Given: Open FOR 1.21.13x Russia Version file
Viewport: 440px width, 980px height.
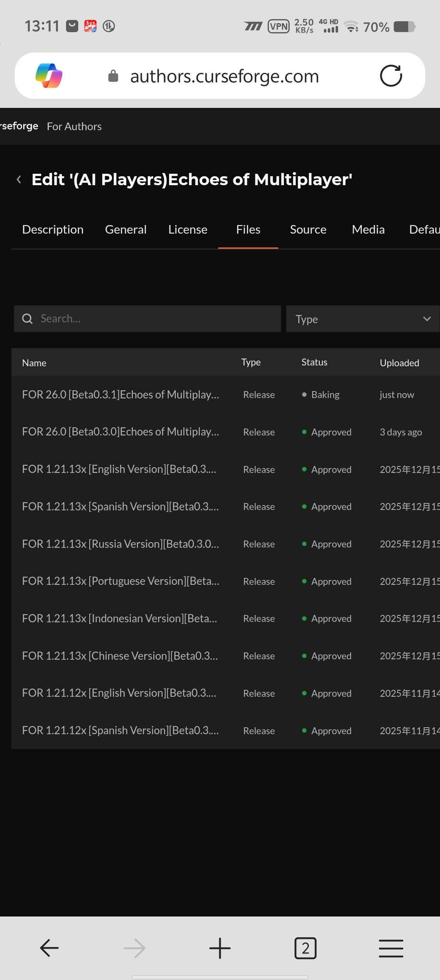Looking at the screenshot, I should tap(121, 544).
